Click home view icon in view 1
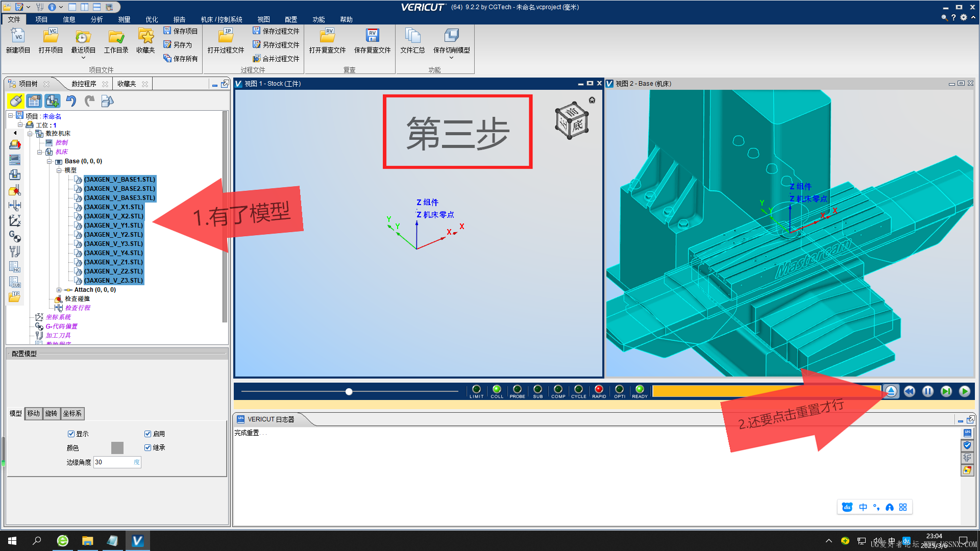980x551 pixels. [x=592, y=100]
